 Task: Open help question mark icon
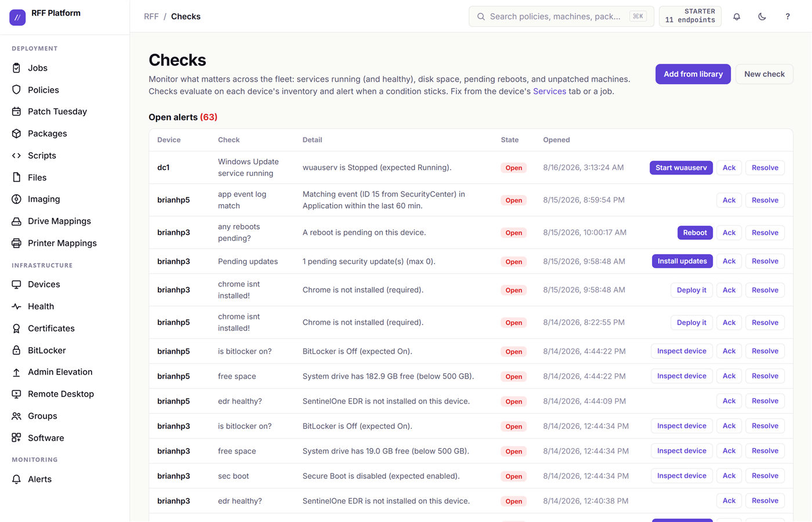click(788, 16)
